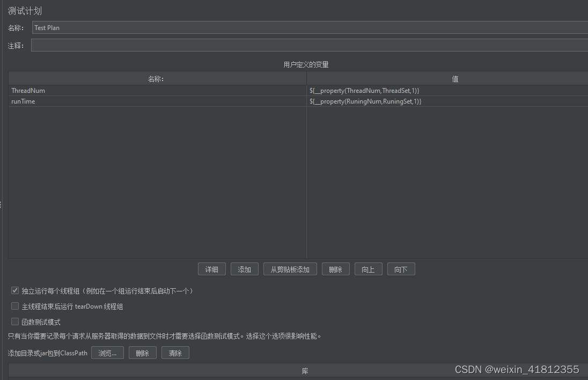This screenshot has height=380, width=588.
Task: Click the 添加 button under variables table
Action: [x=245, y=269]
